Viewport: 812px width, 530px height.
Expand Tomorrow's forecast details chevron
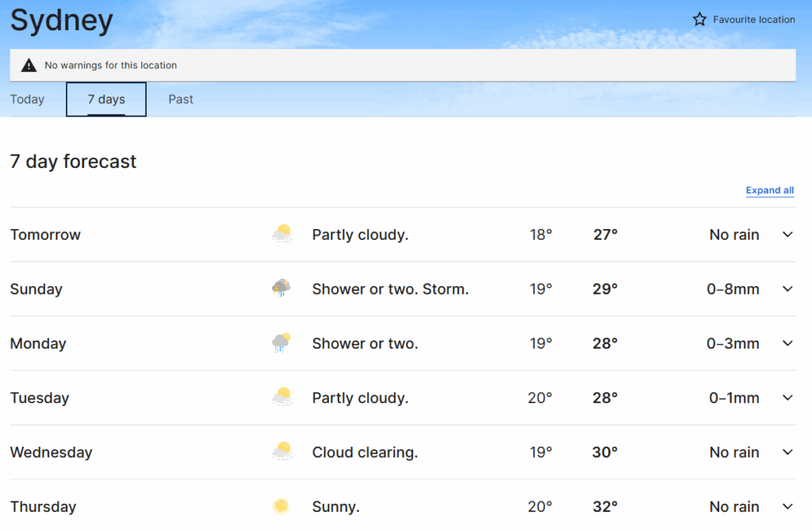(787, 234)
